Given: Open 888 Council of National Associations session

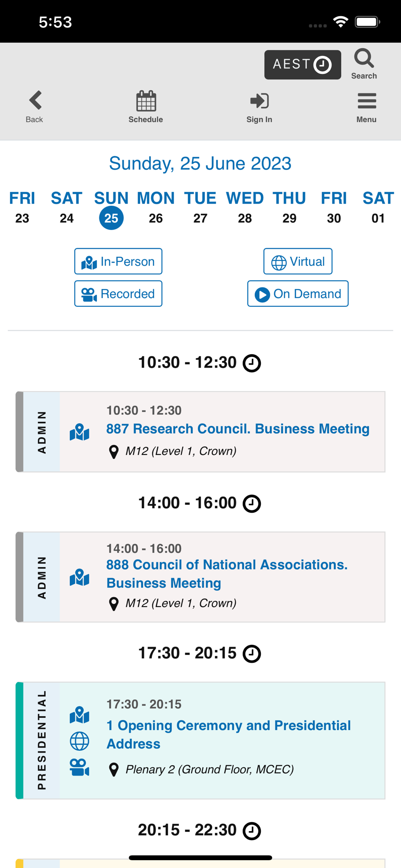Looking at the screenshot, I should (x=227, y=573).
